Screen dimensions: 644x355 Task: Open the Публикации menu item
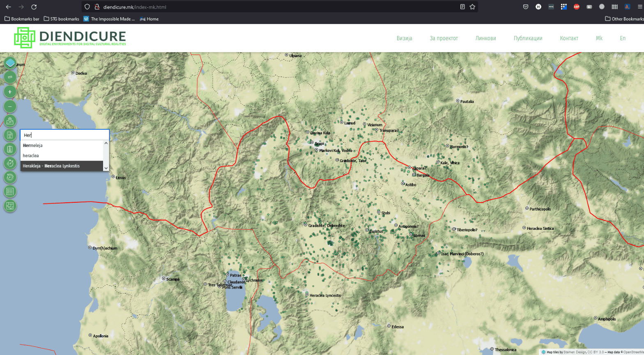coord(528,38)
